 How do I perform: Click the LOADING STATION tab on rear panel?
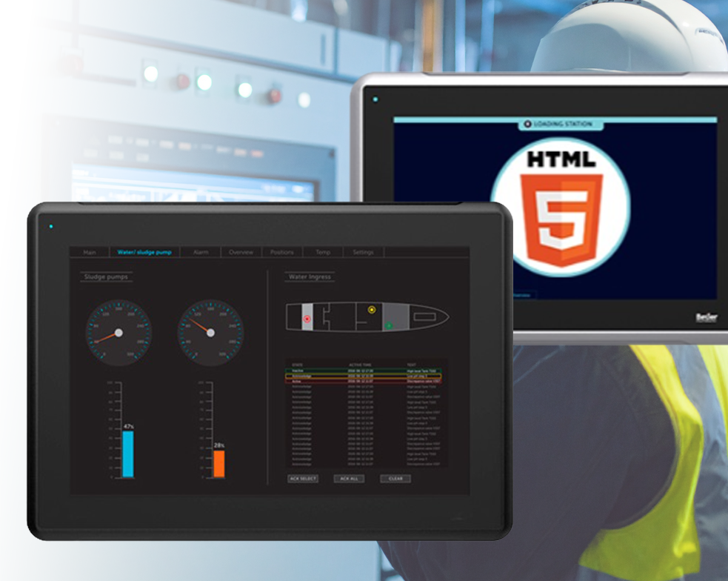[x=561, y=124]
